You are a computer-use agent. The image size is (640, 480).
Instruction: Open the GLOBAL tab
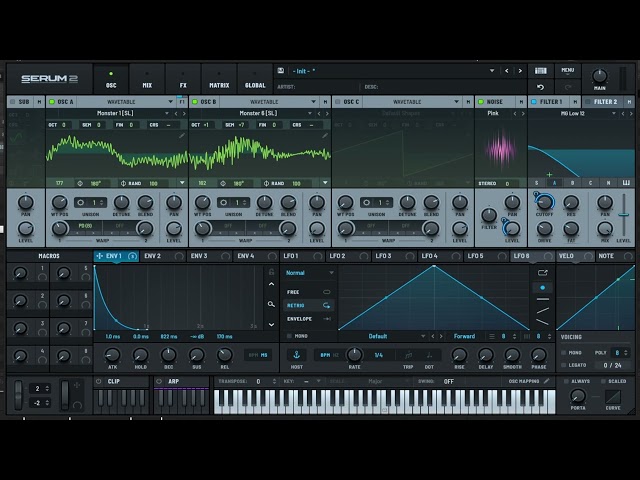pos(255,80)
